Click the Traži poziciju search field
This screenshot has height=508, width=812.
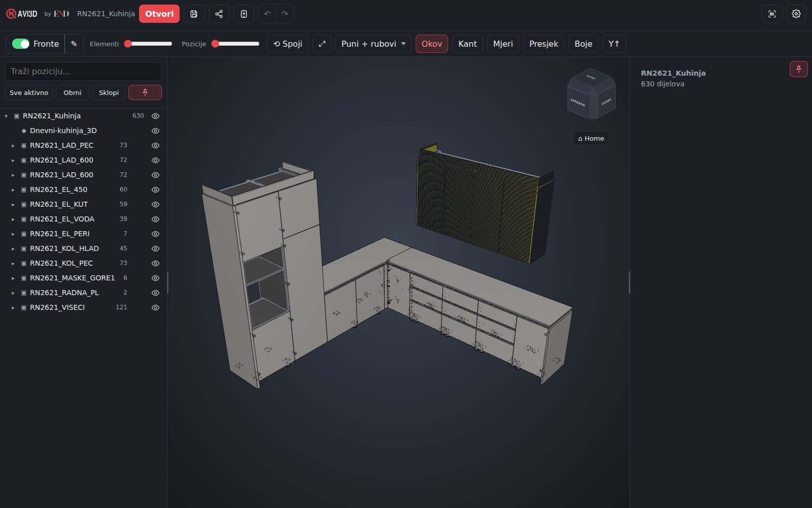click(83, 71)
